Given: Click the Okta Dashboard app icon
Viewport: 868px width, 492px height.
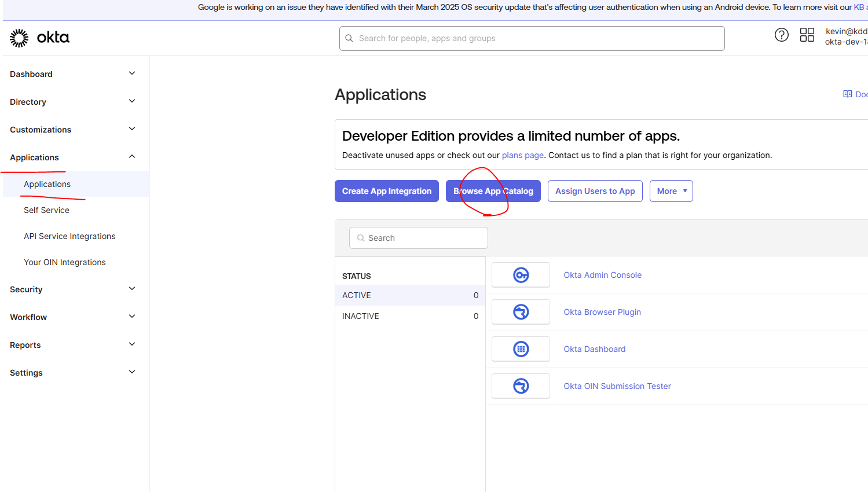Looking at the screenshot, I should coord(521,349).
